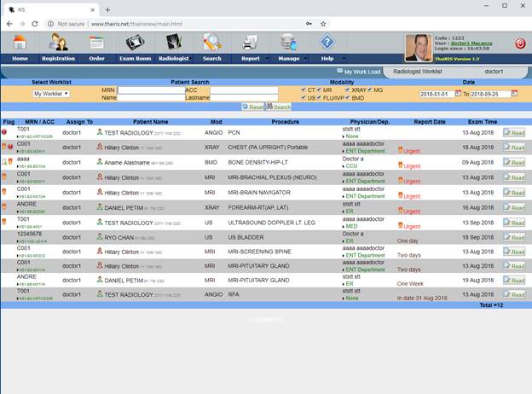Image resolution: width=532 pixels, height=394 pixels.
Task: Click Read button for PCN procedure
Action: (513, 133)
